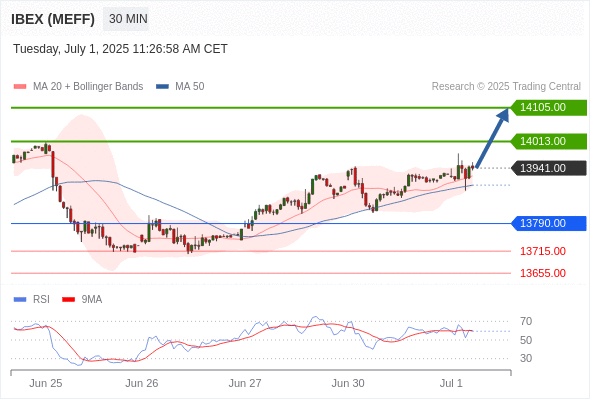The height and width of the screenshot is (400, 590).
Task: Click the blue MA 50 legend swatch
Action: [162, 87]
